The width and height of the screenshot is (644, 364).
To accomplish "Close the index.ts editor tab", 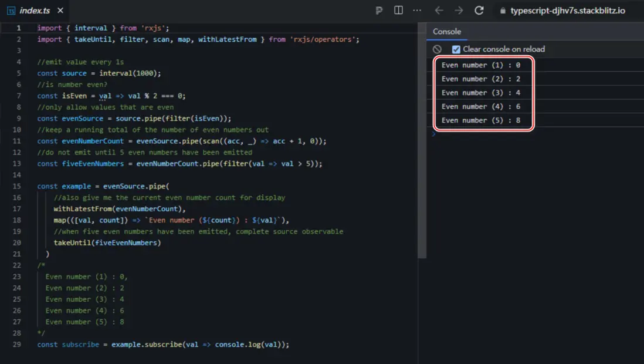I will pyautogui.click(x=62, y=11).
